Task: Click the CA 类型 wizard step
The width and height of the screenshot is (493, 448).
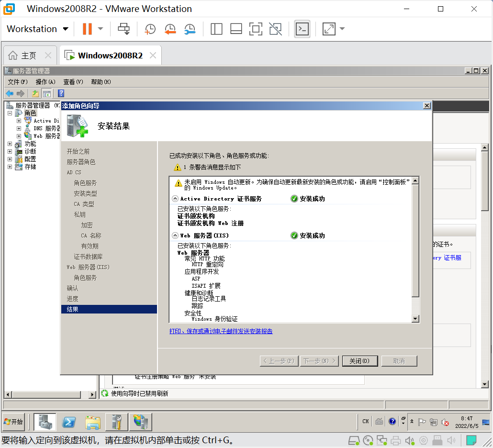Action: (84, 204)
